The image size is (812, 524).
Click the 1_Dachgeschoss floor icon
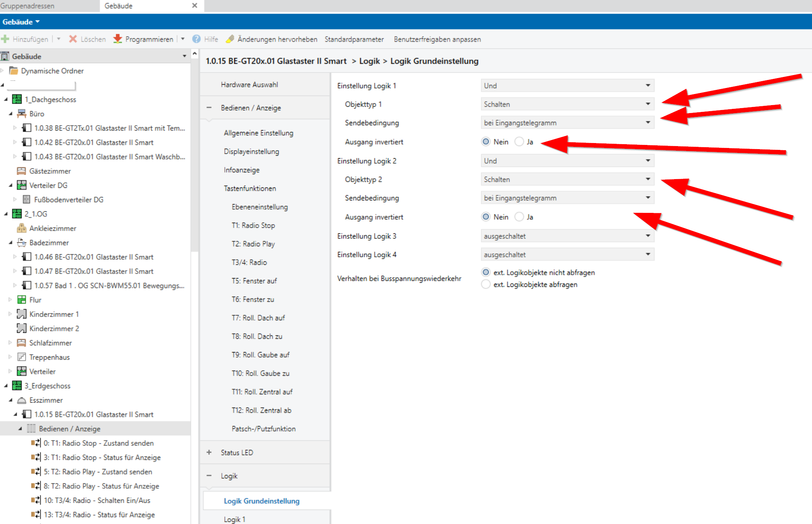click(x=17, y=99)
